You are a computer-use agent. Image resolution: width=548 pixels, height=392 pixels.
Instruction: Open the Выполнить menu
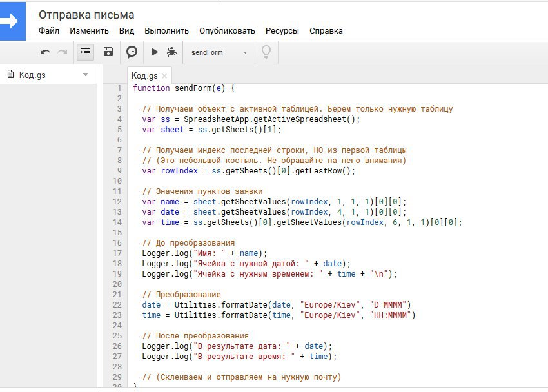pyautogui.click(x=166, y=30)
